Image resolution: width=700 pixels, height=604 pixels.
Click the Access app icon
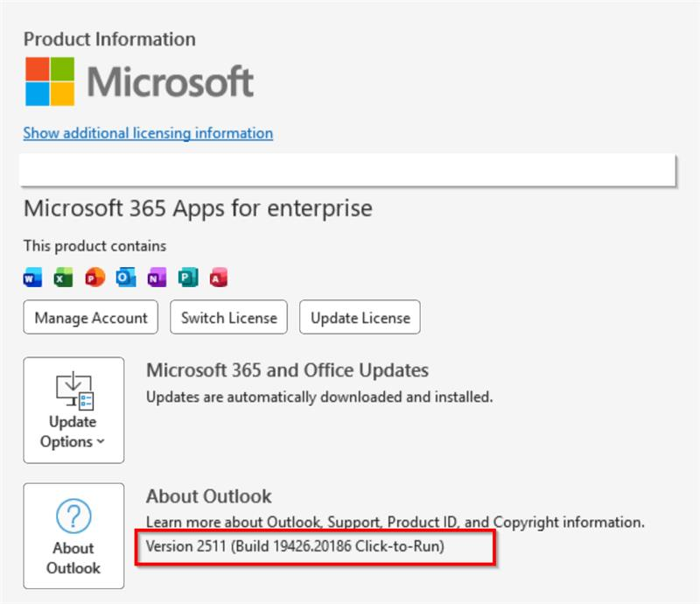(x=219, y=277)
